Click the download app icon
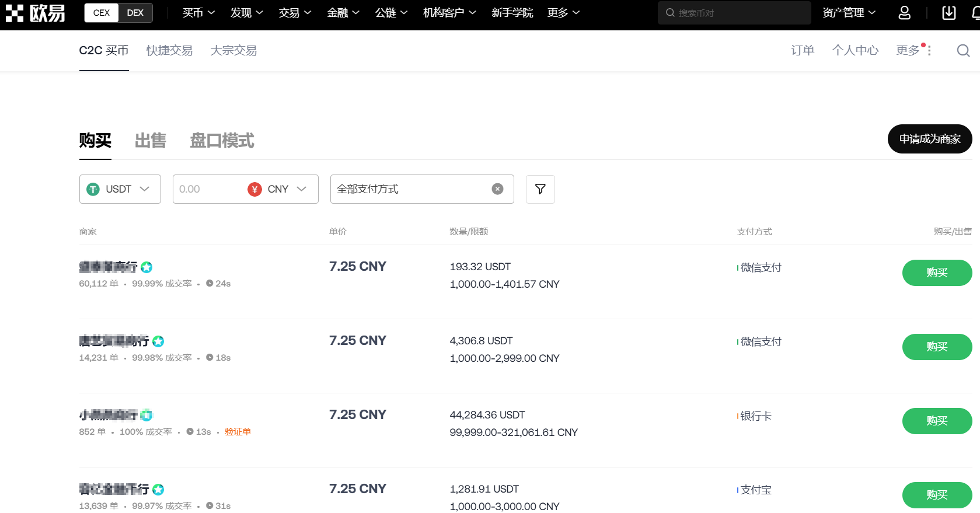 click(949, 13)
